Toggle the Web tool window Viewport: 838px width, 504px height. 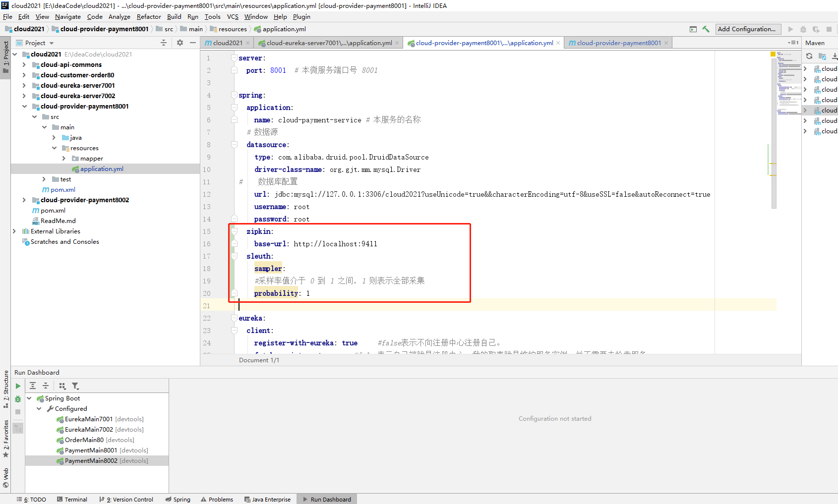pos(5,478)
